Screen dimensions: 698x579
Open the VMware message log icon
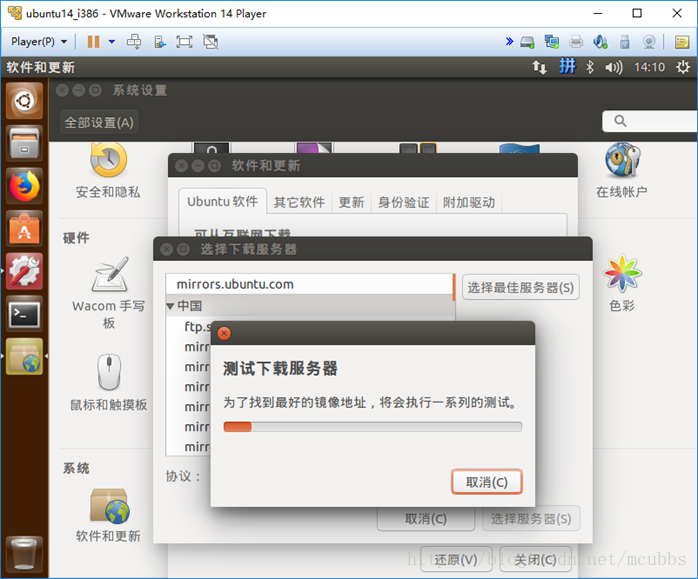coord(682,42)
